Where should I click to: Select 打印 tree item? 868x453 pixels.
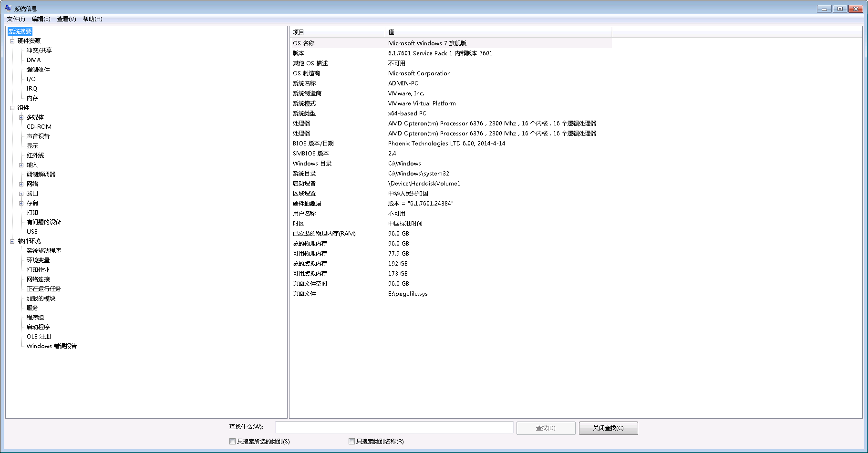[x=32, y=213]
